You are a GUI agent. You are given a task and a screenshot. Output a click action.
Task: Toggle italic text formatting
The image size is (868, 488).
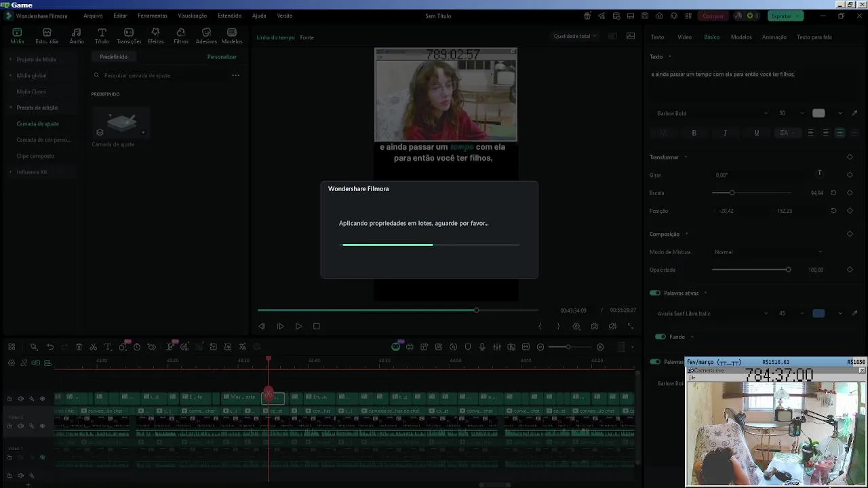tap(725, 133)
